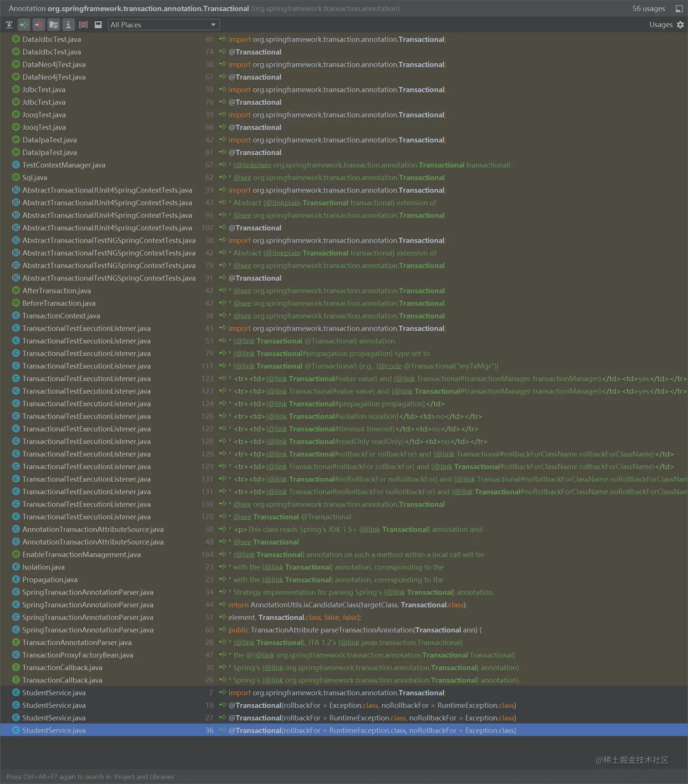The height and width of the screenshot is (784, 688).
Task: Select StudentService.java line 27 @Transactional usage
Action: point(344,718)
